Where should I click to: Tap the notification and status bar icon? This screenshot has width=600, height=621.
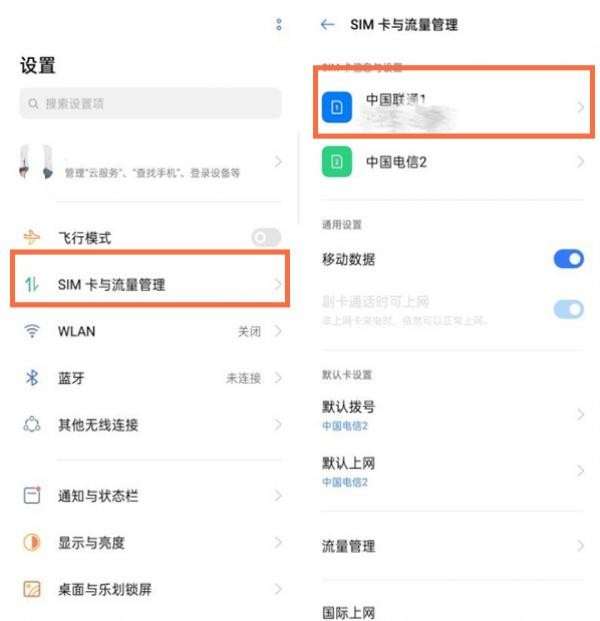32,495
